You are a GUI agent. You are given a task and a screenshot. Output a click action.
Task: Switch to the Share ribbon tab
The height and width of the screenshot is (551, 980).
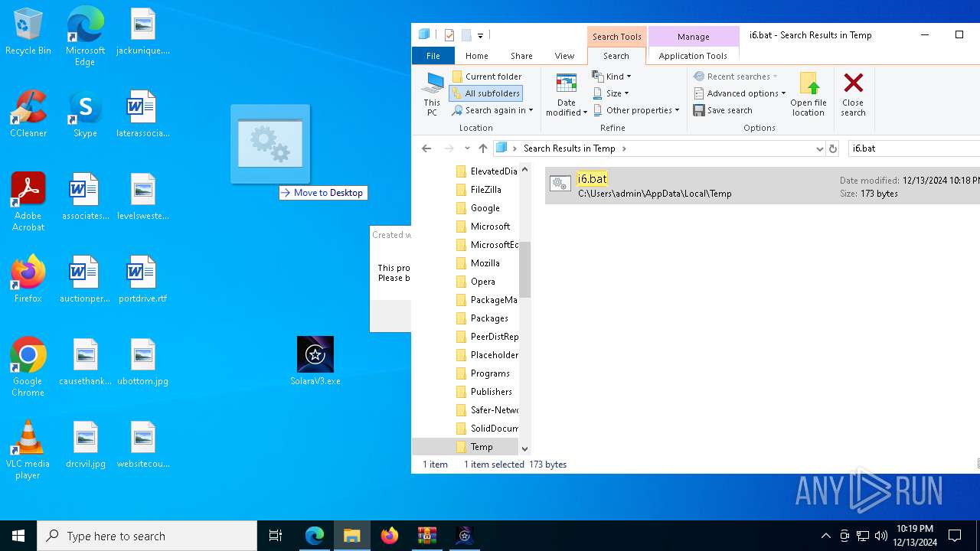[x=521, y=56]
